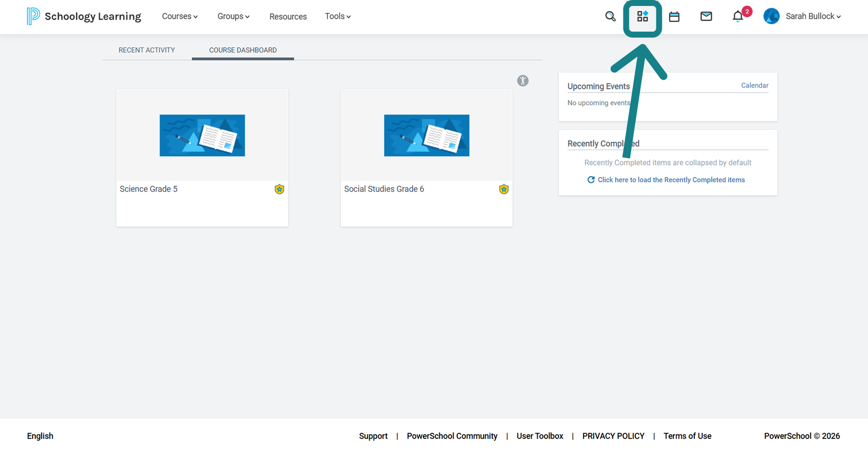Open the calendar icon in header

tap(674, 16)
